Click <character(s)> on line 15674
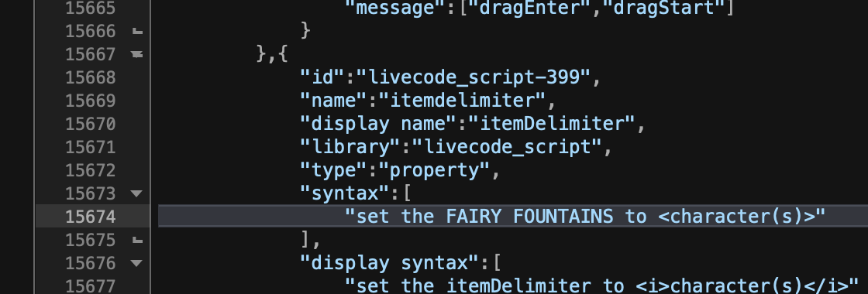This screenshot has width=868, height=294. click(x=737, y=217)
